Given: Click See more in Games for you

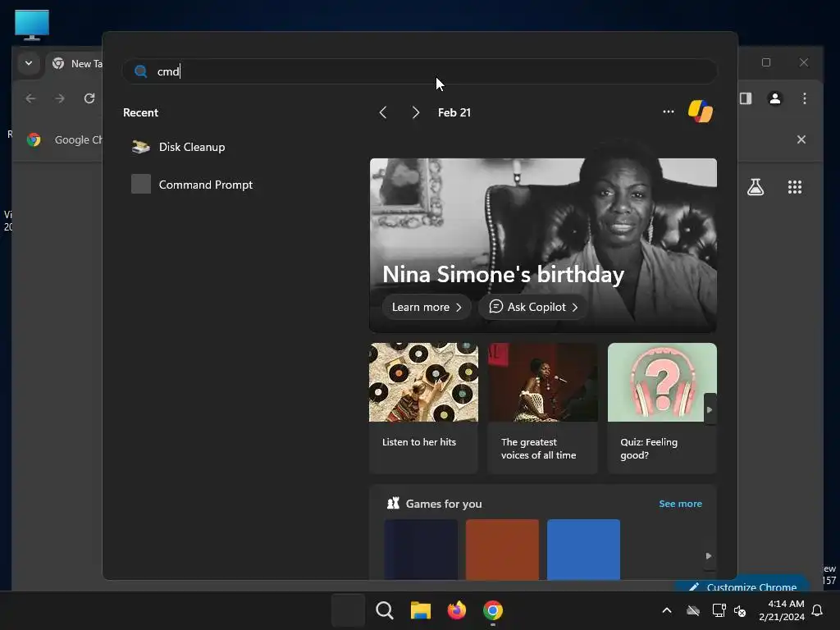Looking at the screenshot, I should [x=680, y=504].
